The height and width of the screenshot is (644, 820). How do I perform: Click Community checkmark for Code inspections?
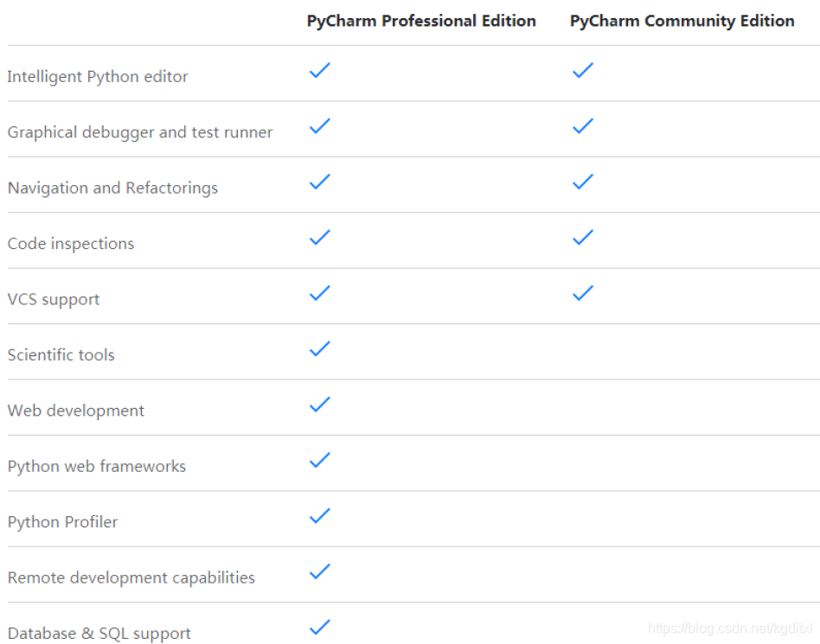[x=583, y=238]
